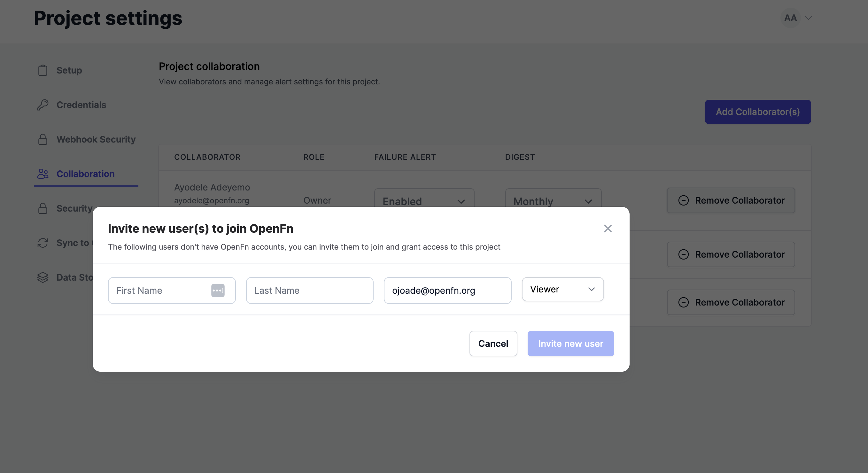Image resolution: width=868 pixels, height=473 pixels.
Task: Click the email field showing ojoade@openfn.org
Action: (447, 290)
